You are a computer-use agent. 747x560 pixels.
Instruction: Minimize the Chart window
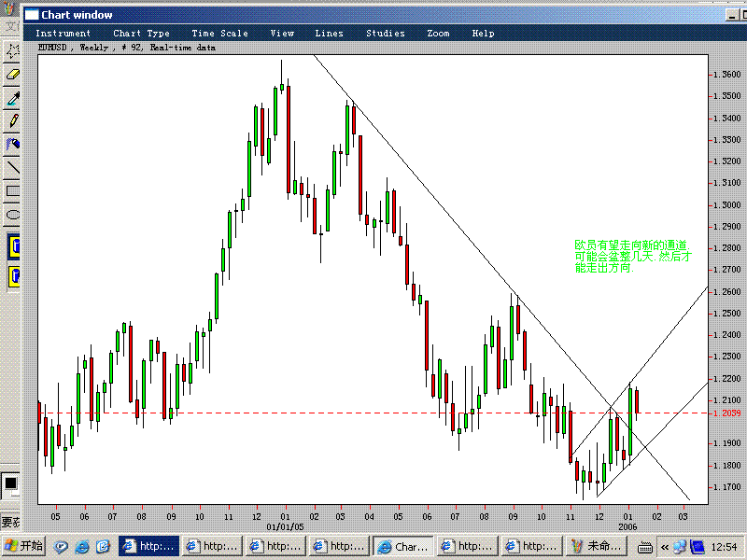click(x=732, y=15)
